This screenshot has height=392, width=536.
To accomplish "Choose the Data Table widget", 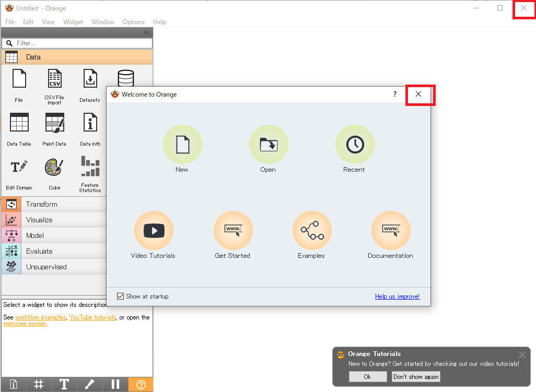I will point(19,123).
